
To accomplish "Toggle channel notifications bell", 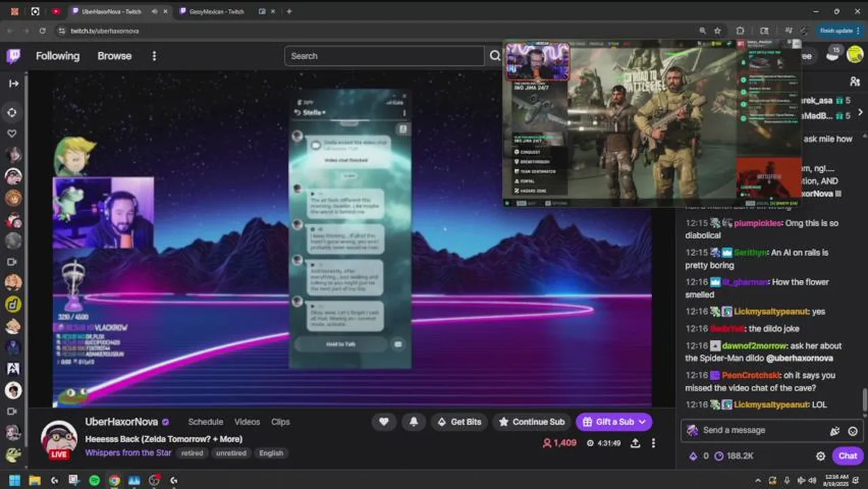I will point(414,422).
